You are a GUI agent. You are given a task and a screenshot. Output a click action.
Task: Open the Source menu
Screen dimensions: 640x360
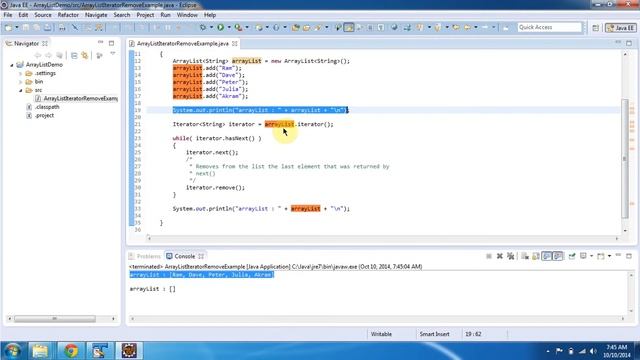click(43, 15)
